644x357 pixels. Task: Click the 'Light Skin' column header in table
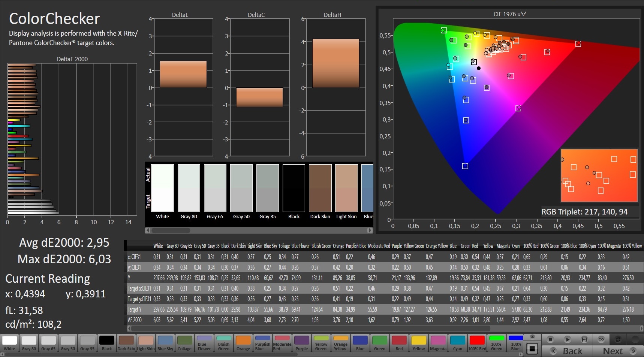pos(255,246)
